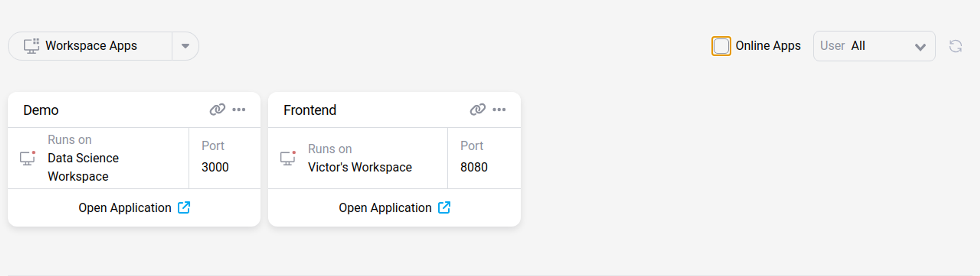Viewport: 980px width, 276px height.
Task: Copy link icon on Demo card
Action: point(217,109)
